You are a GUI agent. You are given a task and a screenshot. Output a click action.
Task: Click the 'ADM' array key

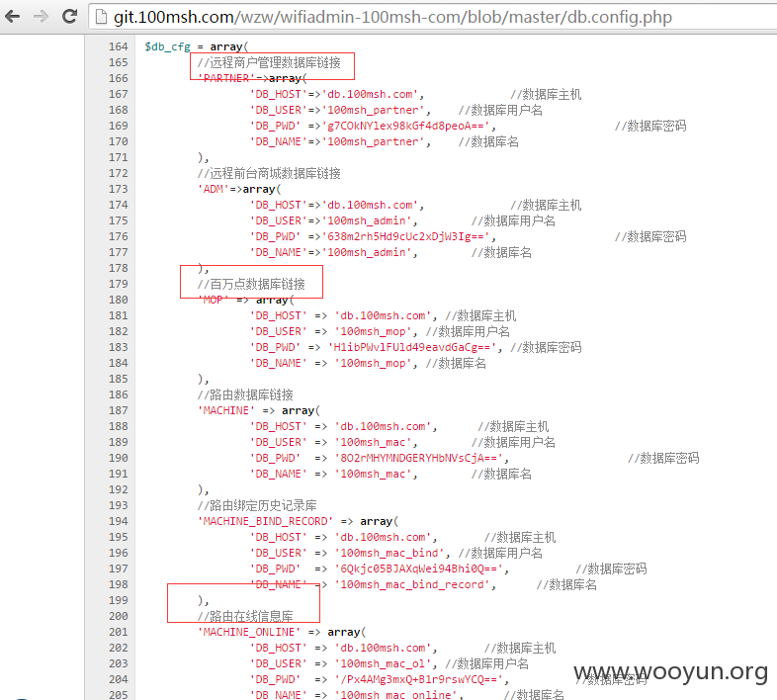214,189
